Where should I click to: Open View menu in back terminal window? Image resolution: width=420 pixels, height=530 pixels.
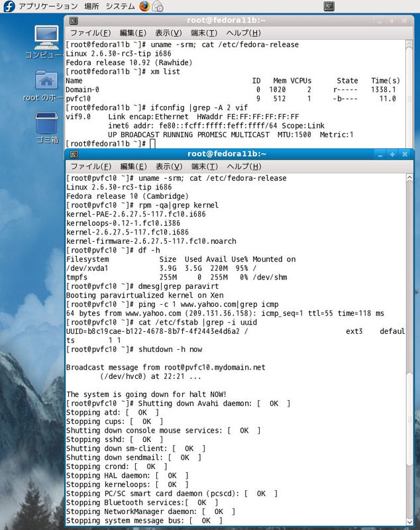[168, 32]
